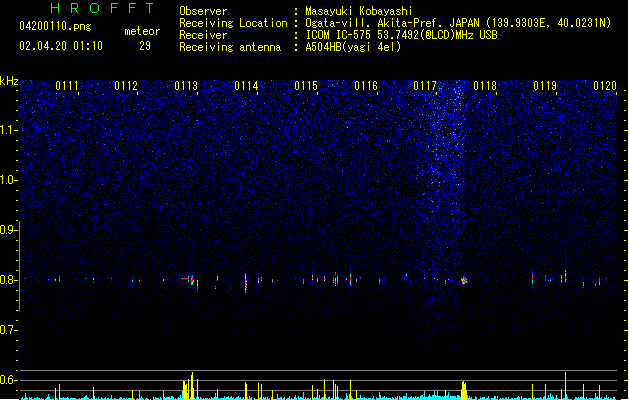Screen dimensions: 629x400
Task: Click the meteor label
Action: coord(142,31)
